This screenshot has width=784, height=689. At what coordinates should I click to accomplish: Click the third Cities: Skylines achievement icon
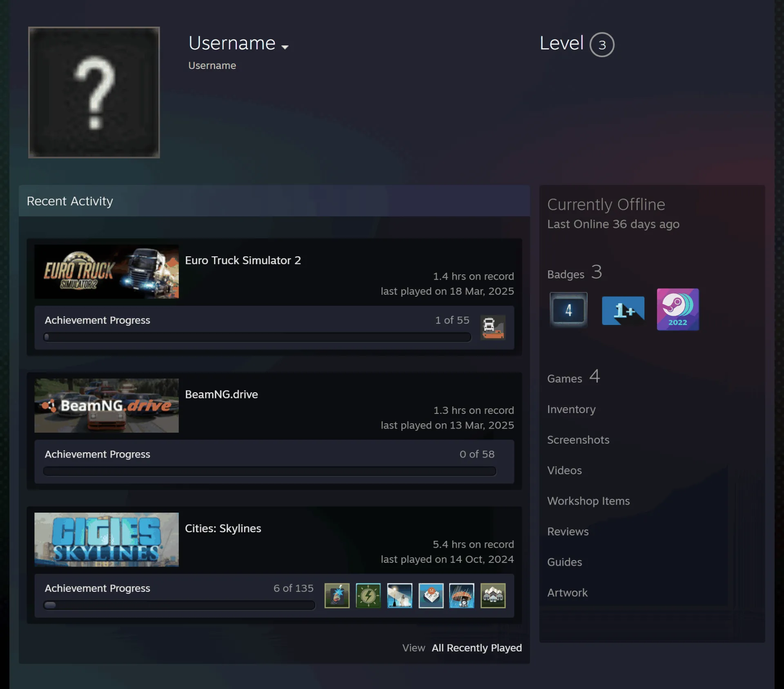400,596
